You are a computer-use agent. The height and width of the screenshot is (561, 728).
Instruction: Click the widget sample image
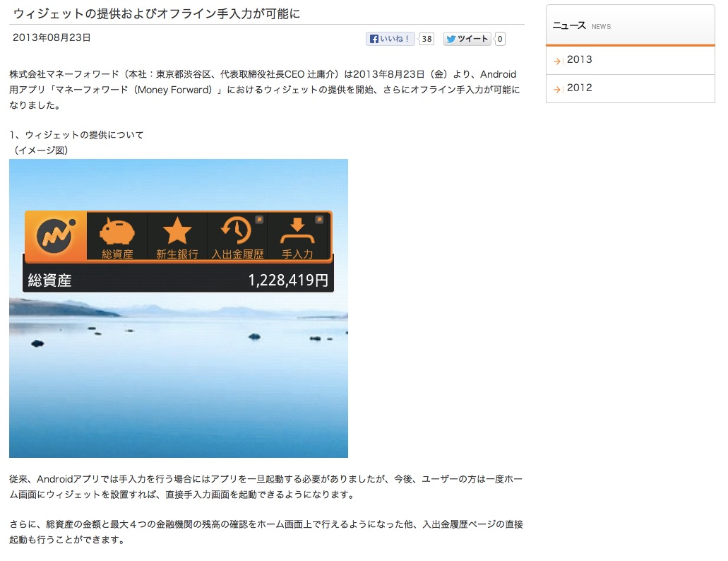[x=179, y=308]
